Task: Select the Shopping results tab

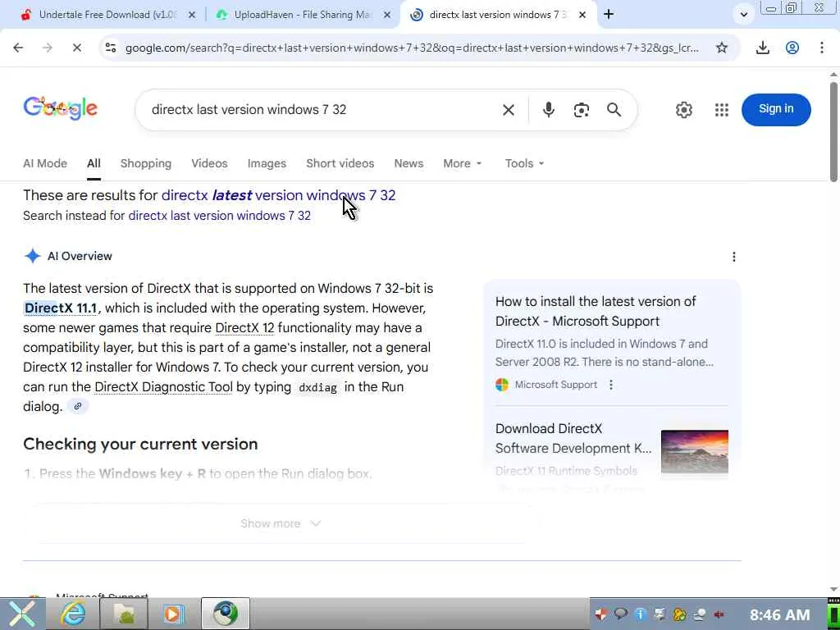Action: click(146, 163)
